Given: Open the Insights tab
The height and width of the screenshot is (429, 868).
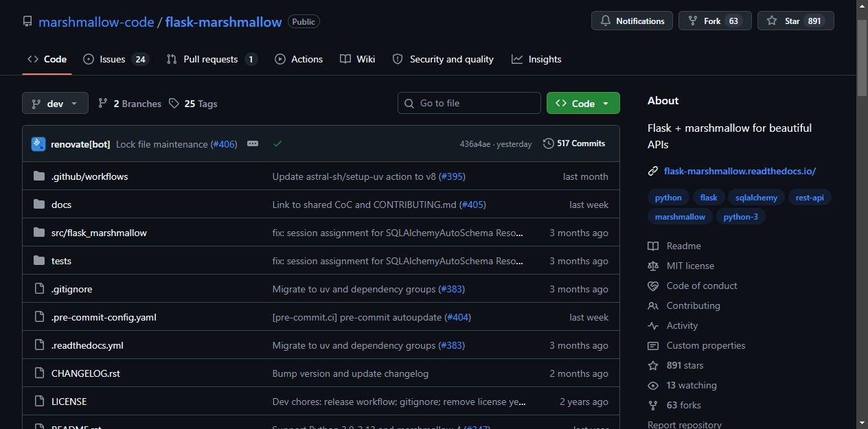Looking at the screenshot, I should click(x=536, y=59).
